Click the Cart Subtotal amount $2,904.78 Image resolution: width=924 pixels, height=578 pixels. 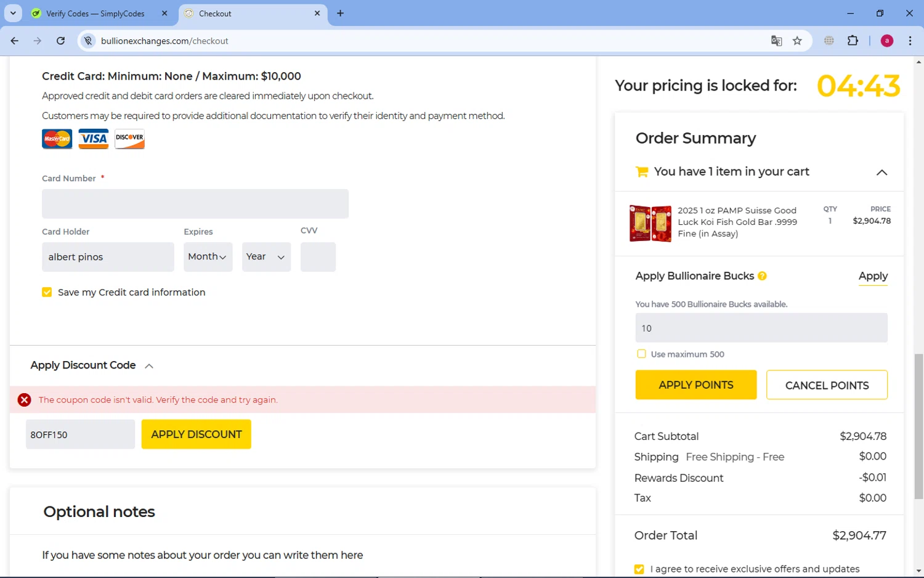pos(863,436)
